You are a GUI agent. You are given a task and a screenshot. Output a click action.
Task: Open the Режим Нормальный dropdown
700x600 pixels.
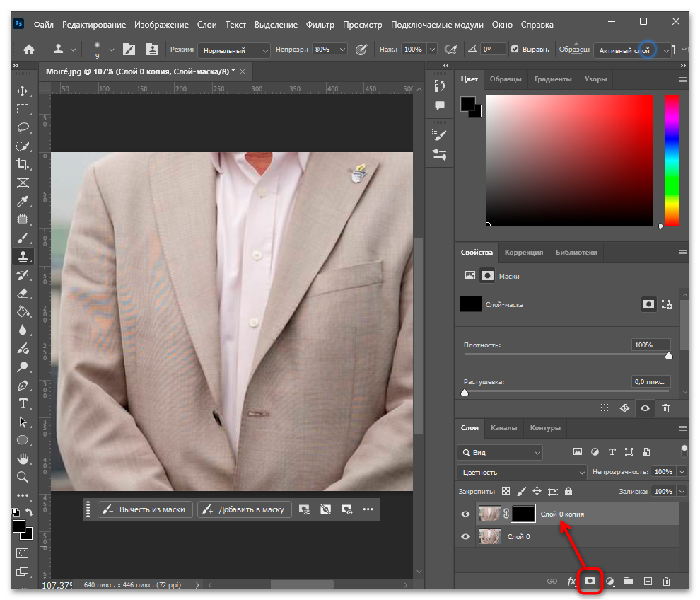pos(234,50)
